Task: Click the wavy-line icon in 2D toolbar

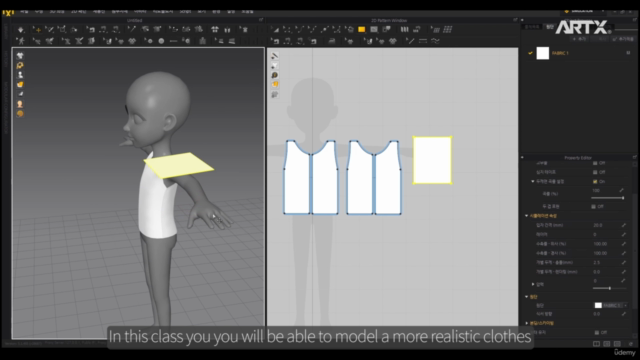Action: [x=436, y=41]
